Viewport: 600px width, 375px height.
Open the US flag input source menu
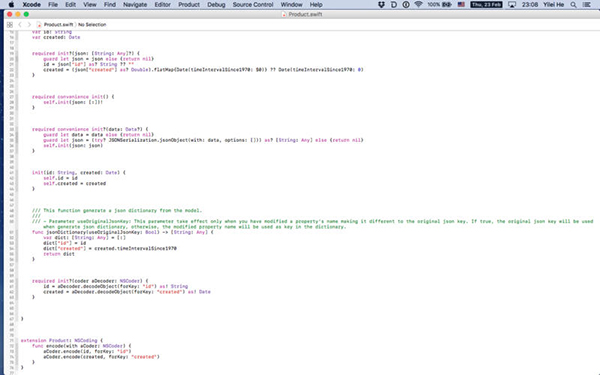tap(461, 5)
